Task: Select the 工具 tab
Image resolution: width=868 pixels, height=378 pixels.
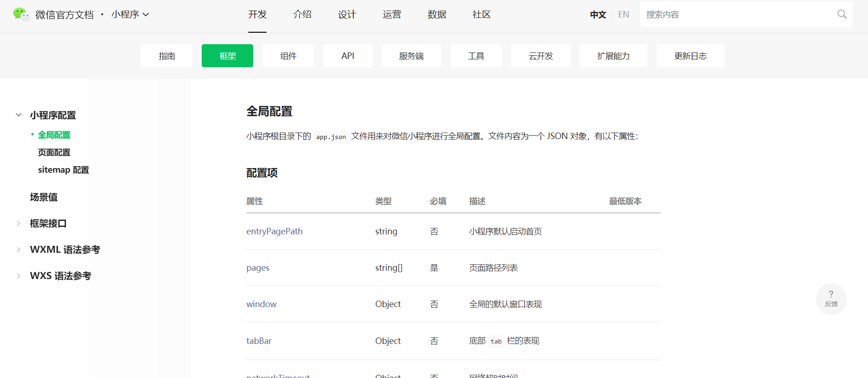Action: click(476, 56)
